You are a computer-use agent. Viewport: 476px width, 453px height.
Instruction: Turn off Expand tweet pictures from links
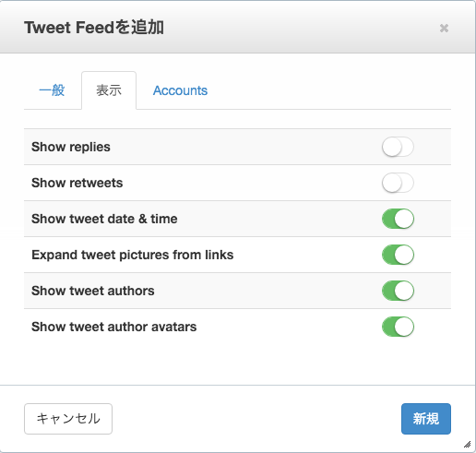pyautogui.click(x=398, y=255)
